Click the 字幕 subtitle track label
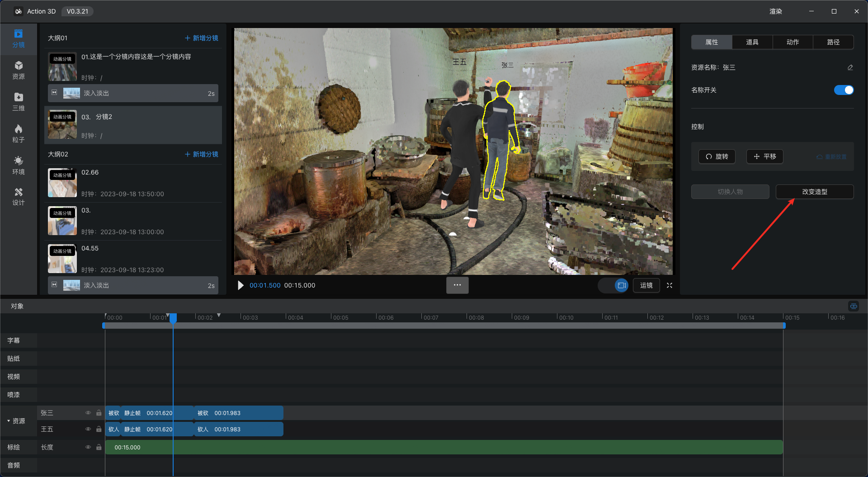This screenshot has height=477, width=868. tap(14, 340)
